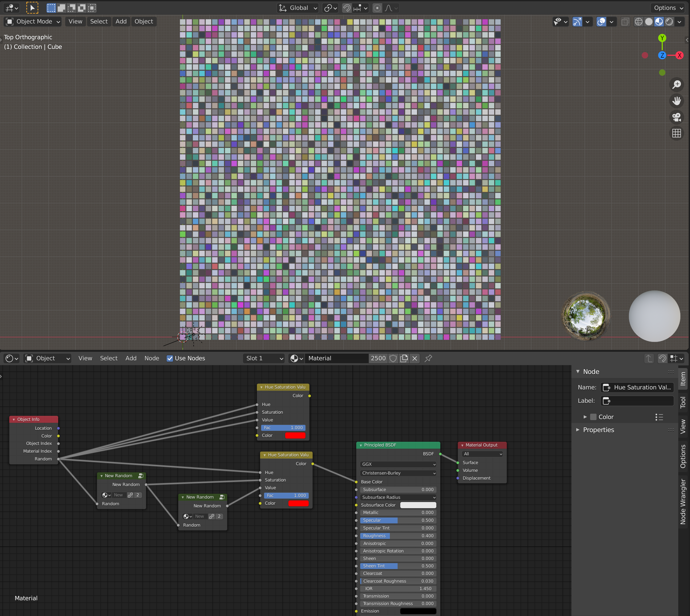Toggle the Show Gizmo visibility control
This screenshot has width=690, height=616.
pyautogui.click(x=577, y=21)
